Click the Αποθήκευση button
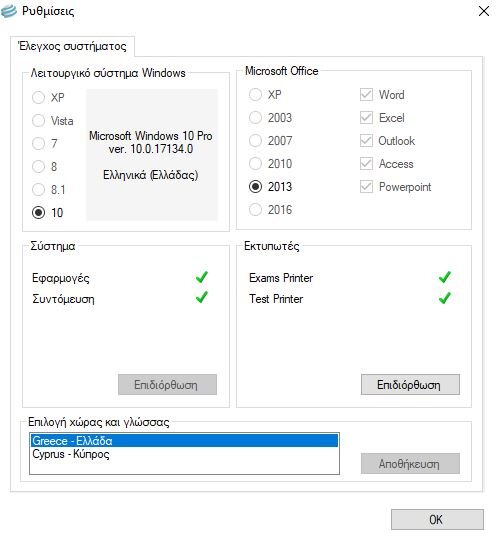 pos(410,464)
